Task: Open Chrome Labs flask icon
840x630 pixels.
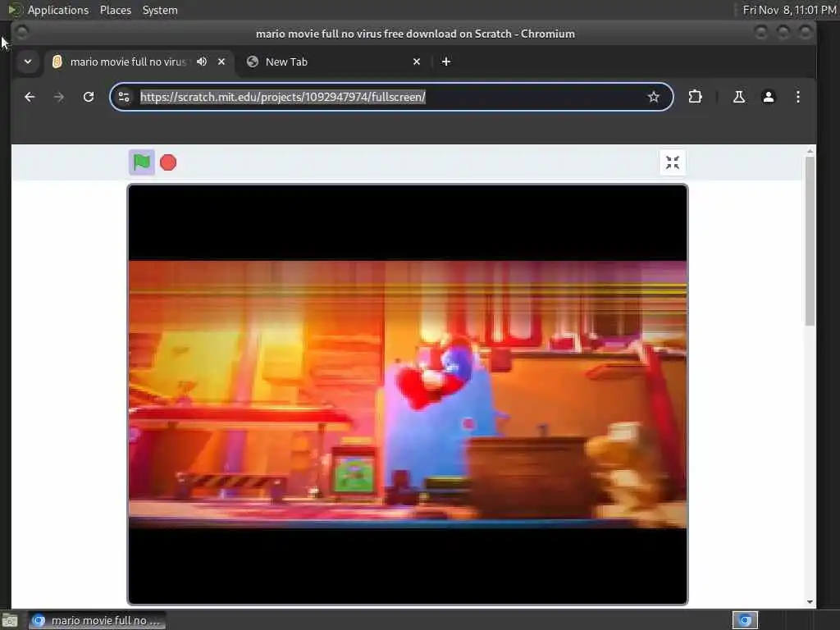Action: click(739, 97)
